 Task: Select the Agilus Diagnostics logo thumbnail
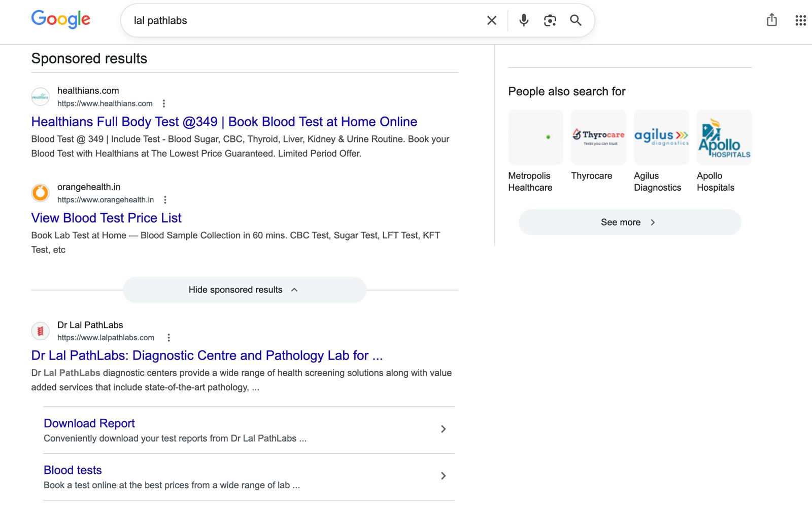661,137
